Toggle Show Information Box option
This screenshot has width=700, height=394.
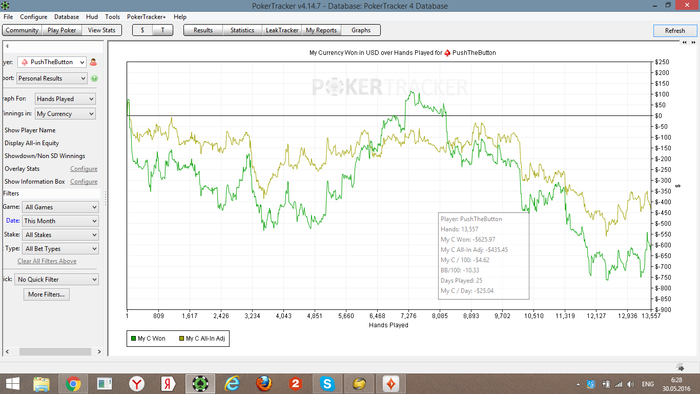click(x=34, y=182)
